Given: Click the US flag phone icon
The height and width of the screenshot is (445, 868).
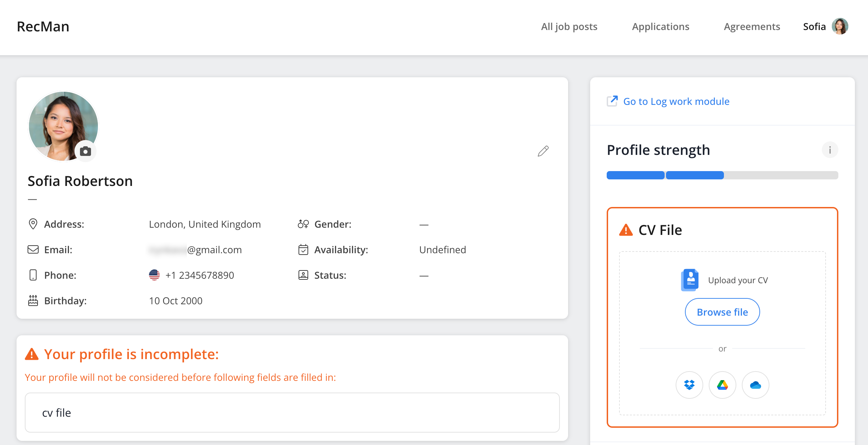Looking at the screenshot, I should tap(154, 275).
